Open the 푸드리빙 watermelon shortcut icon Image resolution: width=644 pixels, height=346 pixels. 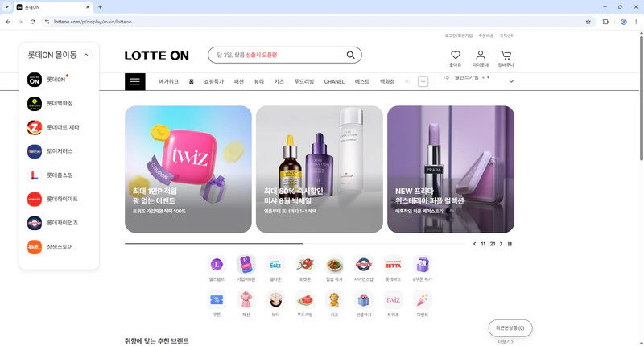305,300
